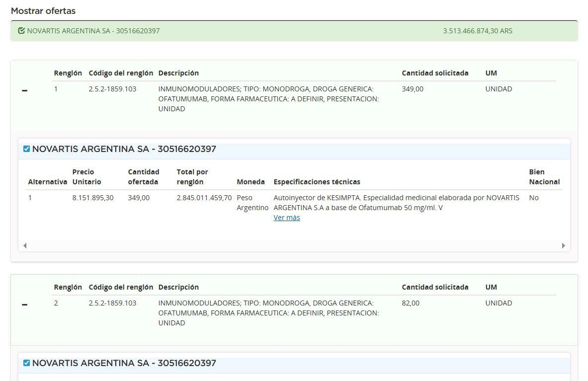This screenshot has width=588, height=381.
Task: Open the 'Ver más' specifications link
Action: 287,218
